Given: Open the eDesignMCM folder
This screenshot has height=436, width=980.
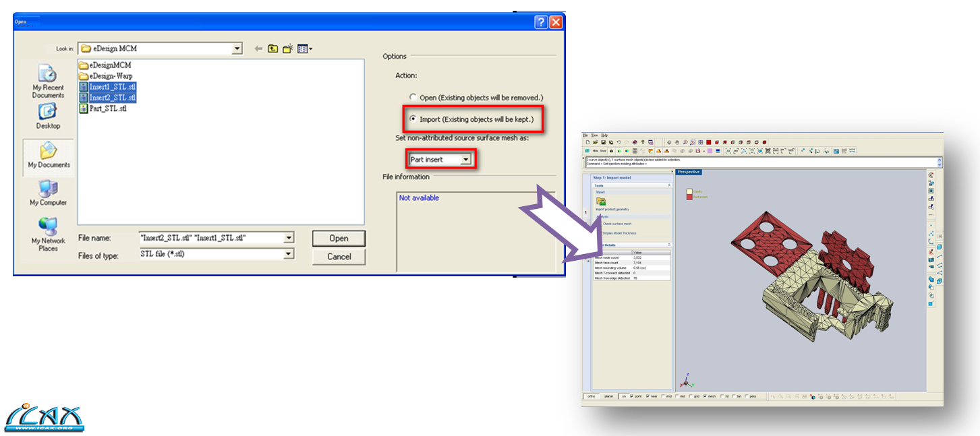Looking at the screenshot, I should point(105,65).
